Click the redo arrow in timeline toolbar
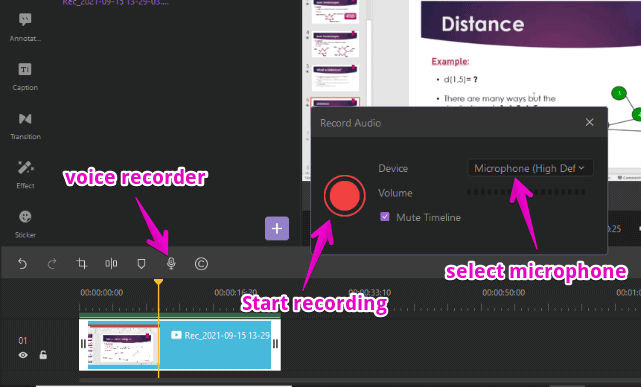Viewport: 641px width, 387px height. coord(52,264)
